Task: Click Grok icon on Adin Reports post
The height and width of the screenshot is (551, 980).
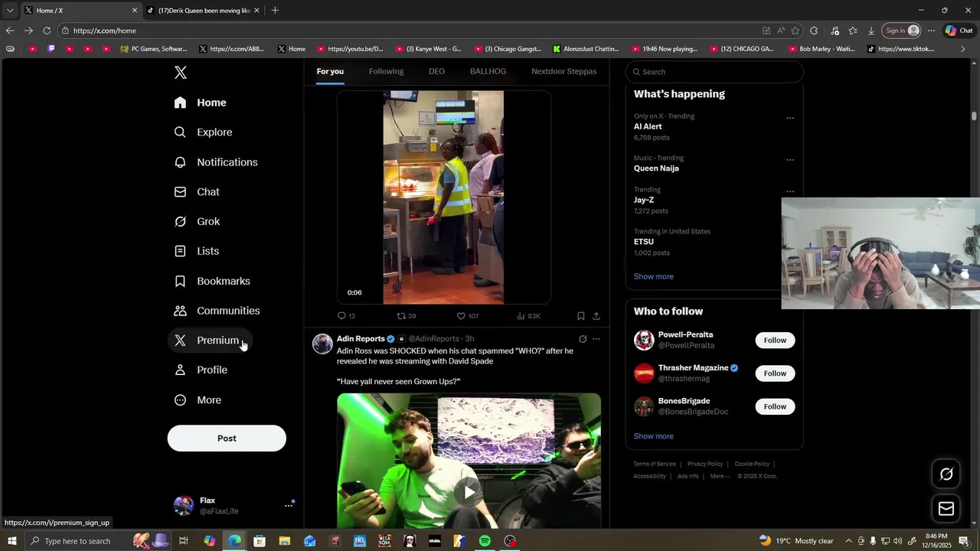Action: [583, 339]
